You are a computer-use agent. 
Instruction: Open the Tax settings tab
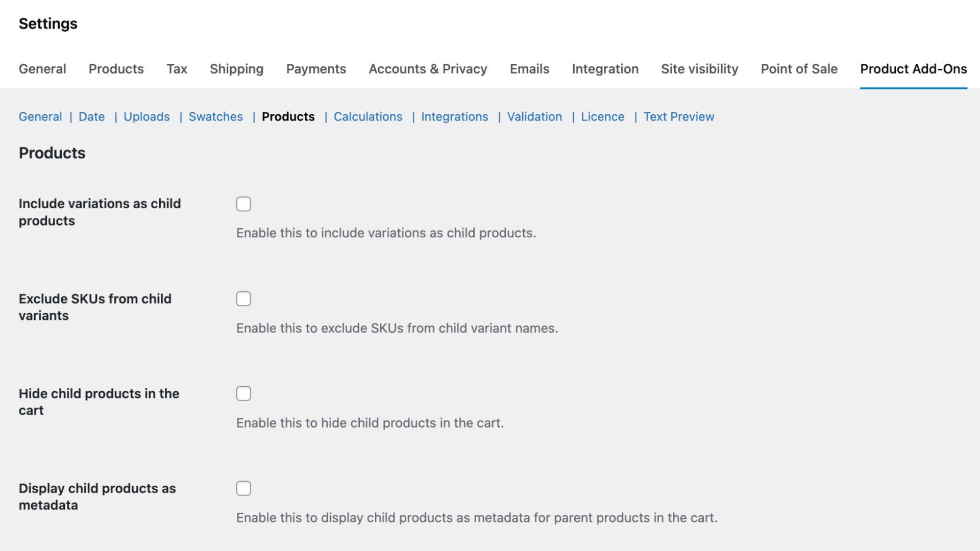click(176, 69)
